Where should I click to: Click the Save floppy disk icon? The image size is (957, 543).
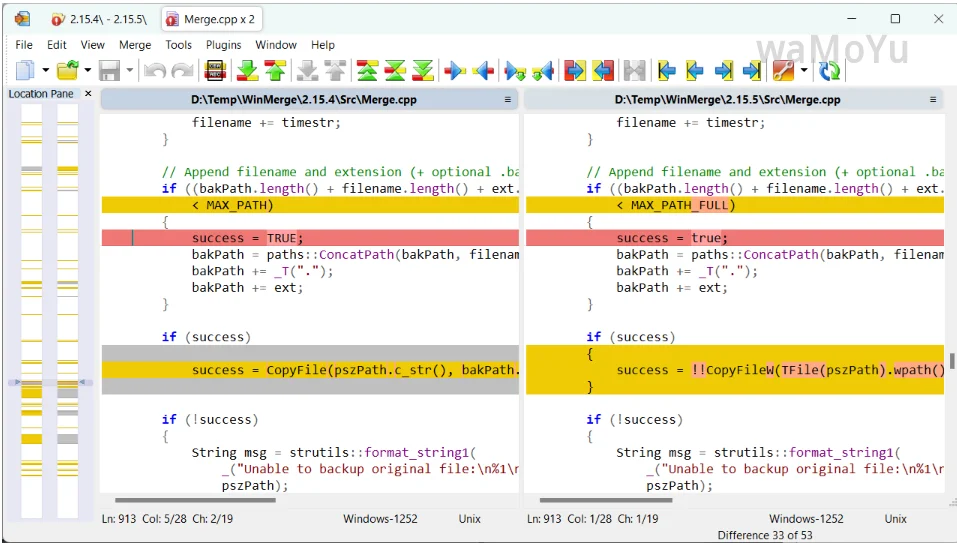[109, 71]
